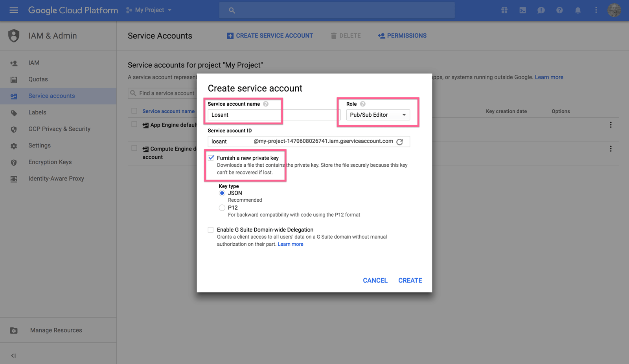
Task: Regenerate the service account ID with refresh icon
Action: 400,142
